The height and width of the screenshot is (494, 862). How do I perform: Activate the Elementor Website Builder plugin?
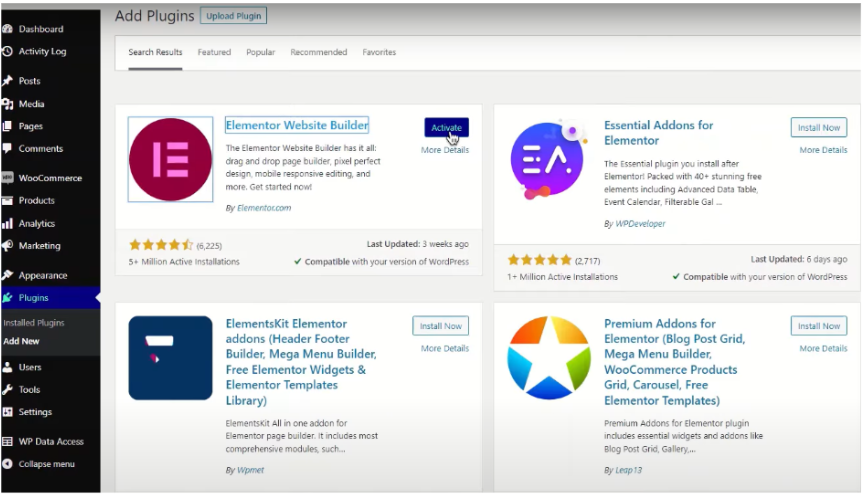(446, 127)
